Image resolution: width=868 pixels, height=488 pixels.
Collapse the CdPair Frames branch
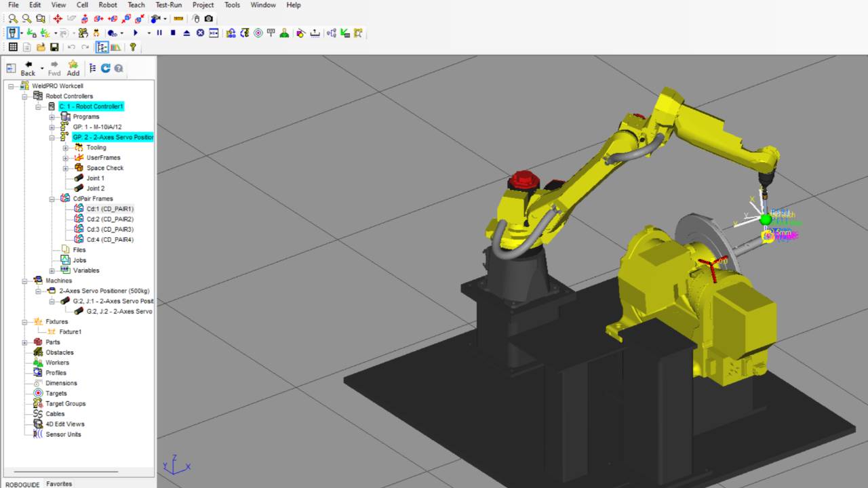52,199
